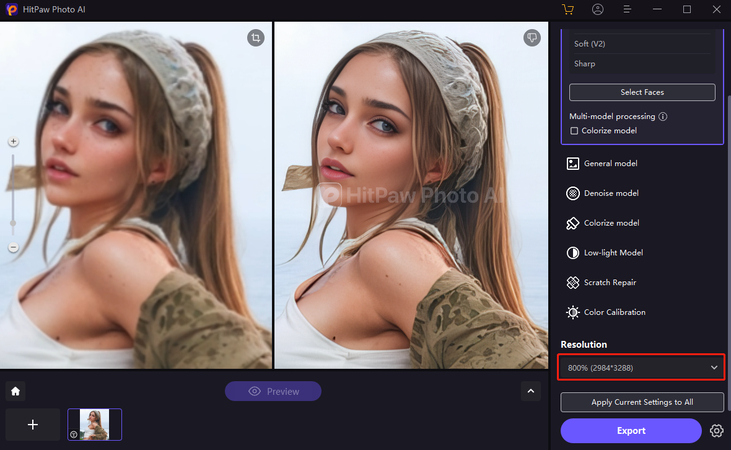
Task: Go to the home screen icon
Action: (x=15, y=391)
